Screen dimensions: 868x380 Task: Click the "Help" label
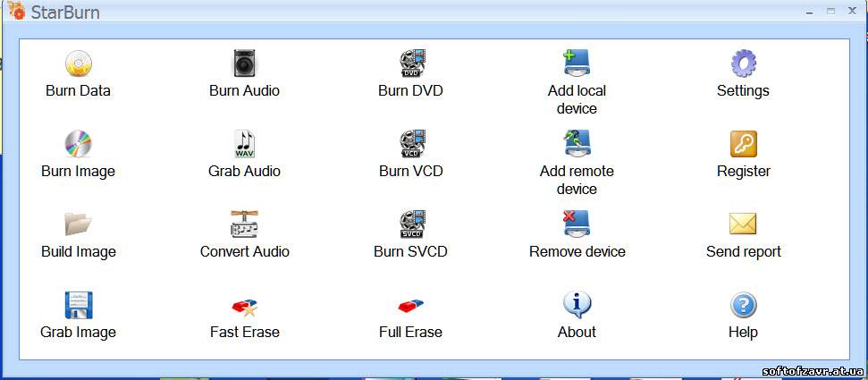point(743,333)
